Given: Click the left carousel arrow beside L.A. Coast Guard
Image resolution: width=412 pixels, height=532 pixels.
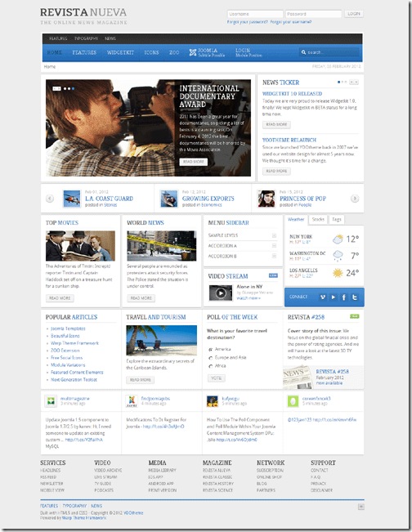Looking at the screenshot, I should coord(50,199).
